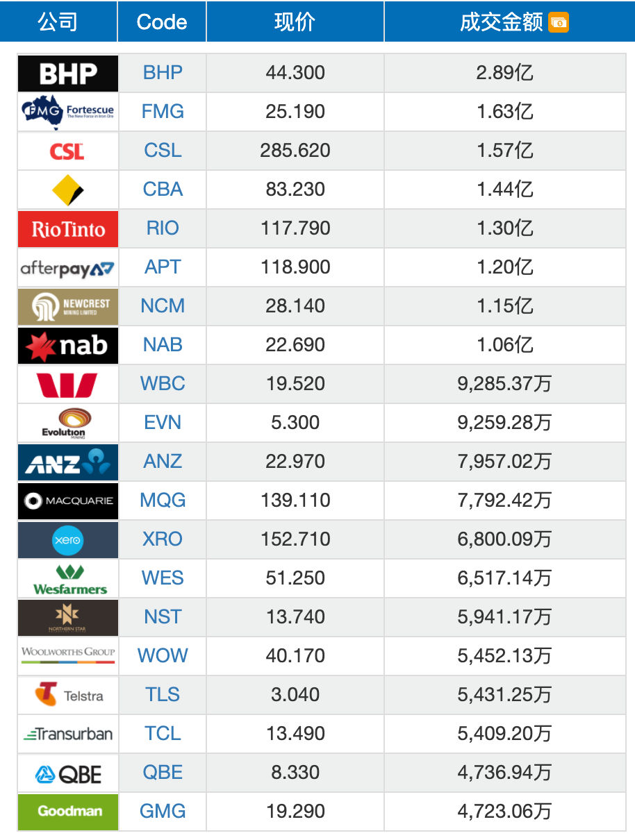
Task: Open the Goodman green logo
Action: [x=68, y=812]
